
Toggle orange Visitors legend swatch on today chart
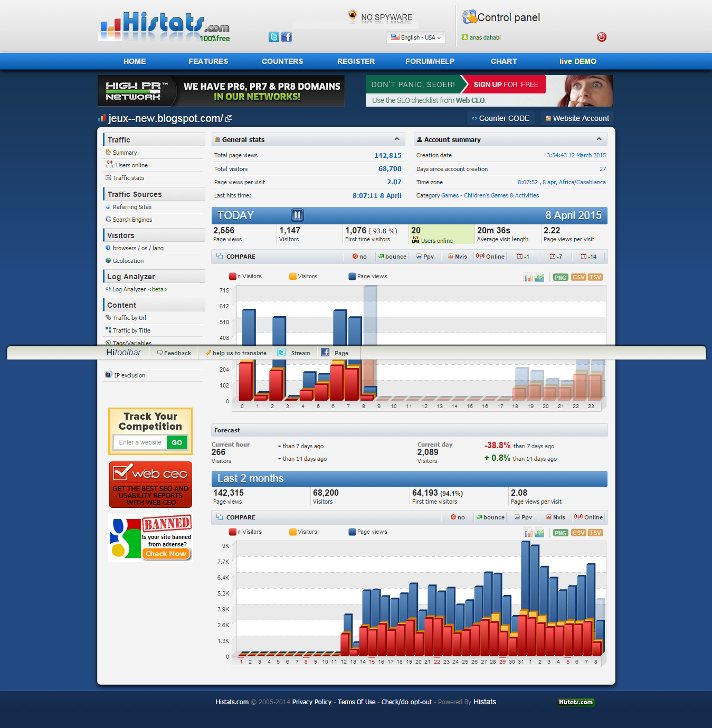(293, 276)
